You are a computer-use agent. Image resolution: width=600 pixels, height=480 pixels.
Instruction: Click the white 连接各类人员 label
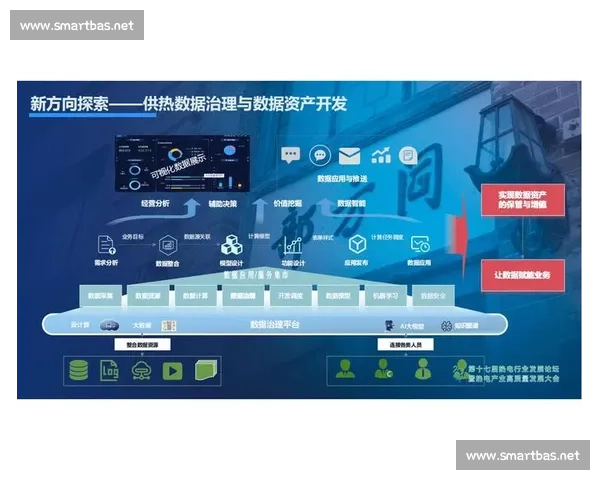click(406, 345)
